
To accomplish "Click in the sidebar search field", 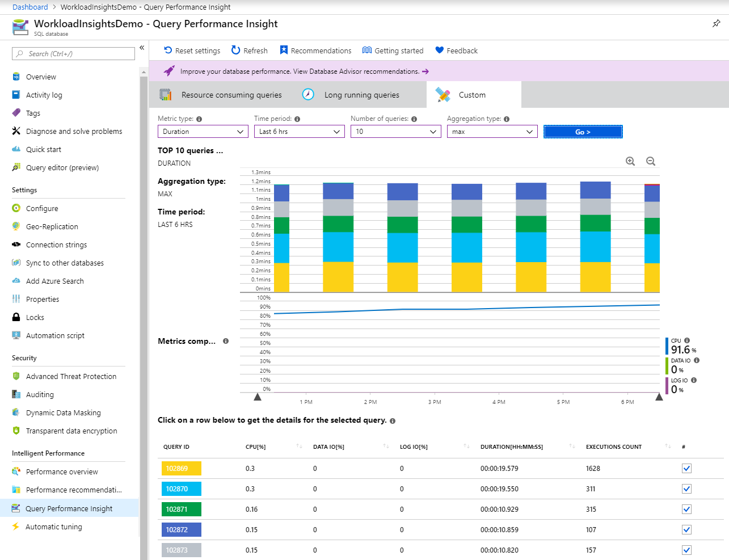I will (74, 54).
